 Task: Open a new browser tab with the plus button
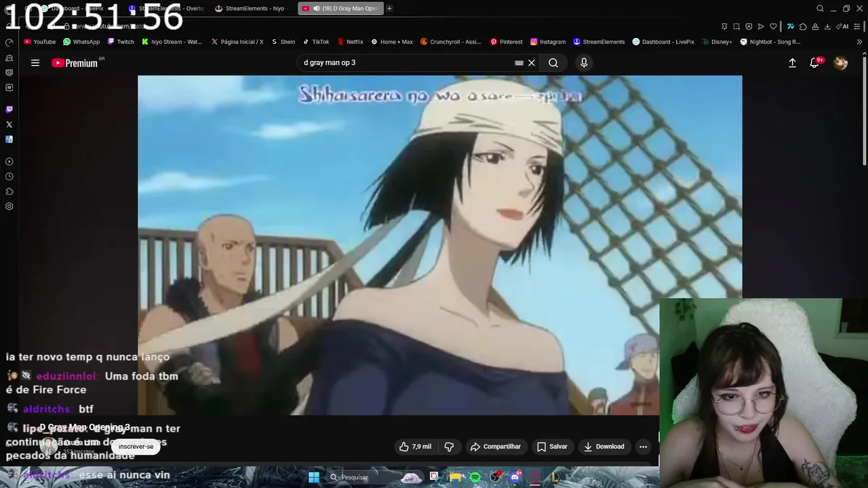point(389,8)
